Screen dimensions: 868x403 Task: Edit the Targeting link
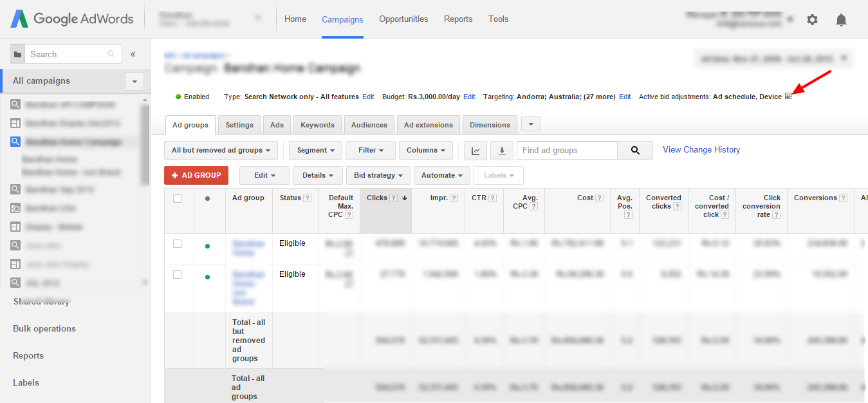click(625, 97)
